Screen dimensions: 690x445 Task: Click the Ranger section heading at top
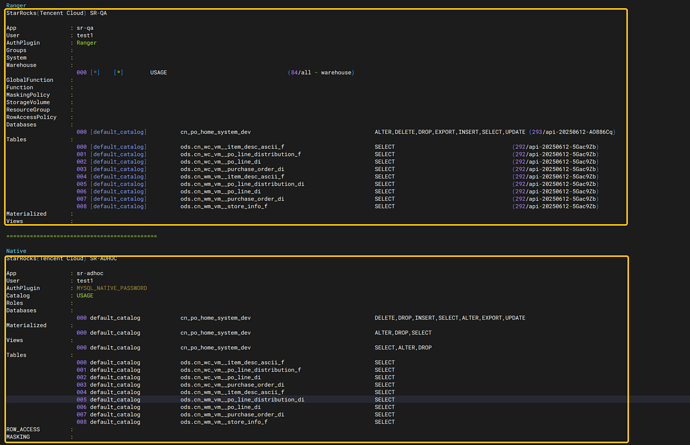click(x=16, y=5)
